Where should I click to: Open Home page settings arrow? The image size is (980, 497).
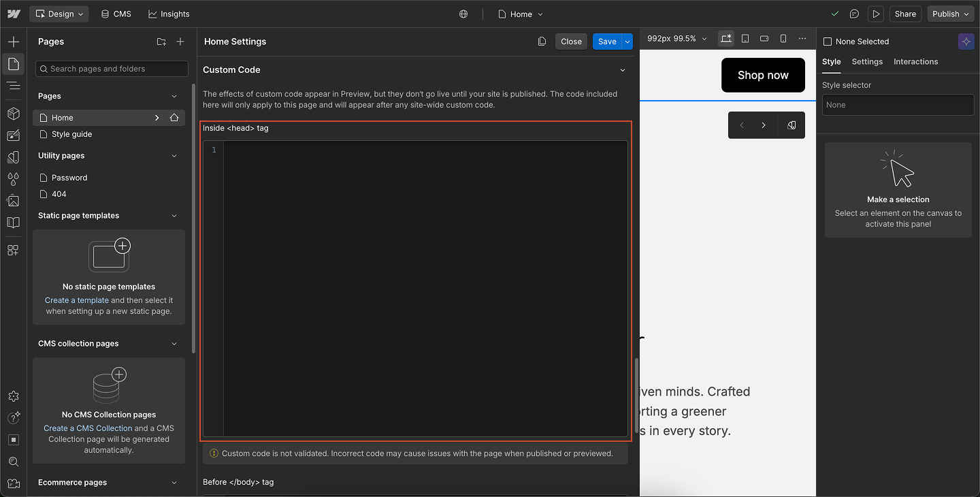click(x=157, y=118)
